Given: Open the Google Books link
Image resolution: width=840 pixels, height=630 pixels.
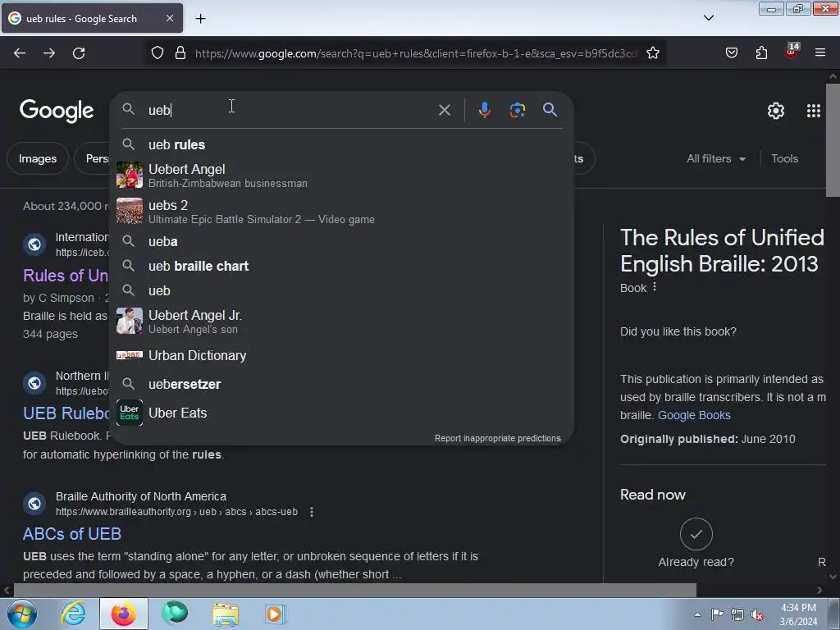Looking at the screenshot, I should tap(694, 415).
